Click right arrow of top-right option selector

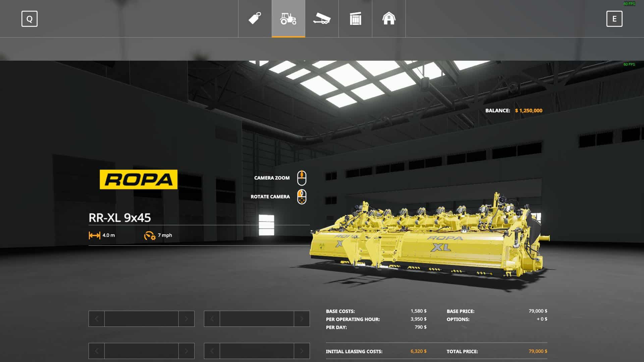click(x=302, y=319)
